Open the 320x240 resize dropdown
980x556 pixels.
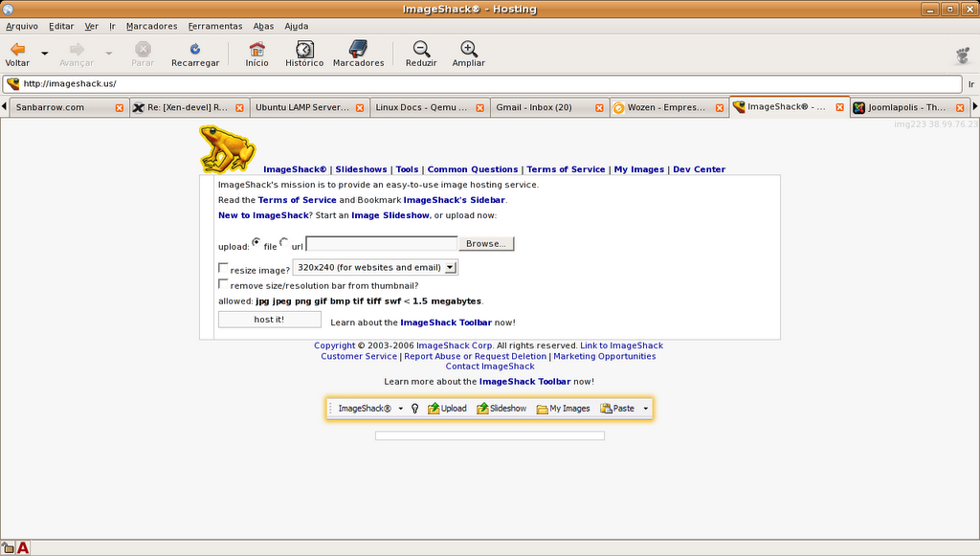point(375,267)
